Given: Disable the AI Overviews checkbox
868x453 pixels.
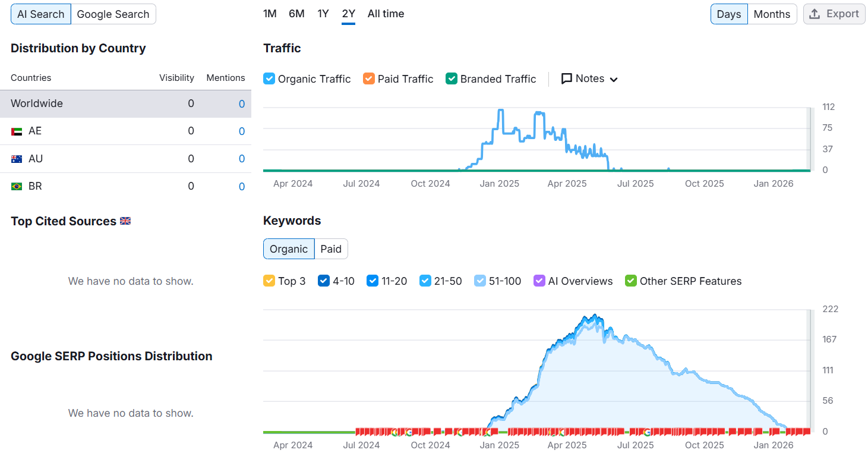Looking at the screenshot, I should tap(539, 281).
